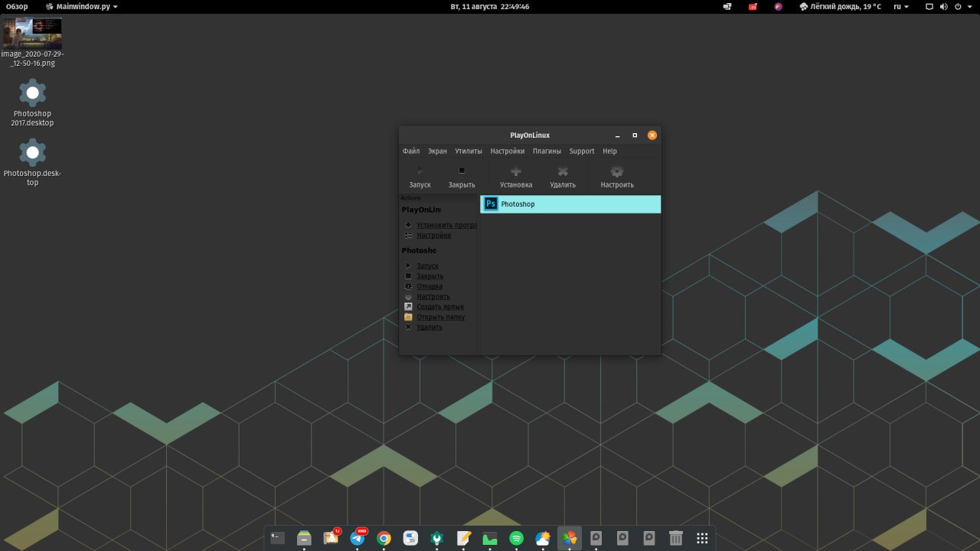Open the Экран menu
The image size is (980, 551).
coord(437,152)
